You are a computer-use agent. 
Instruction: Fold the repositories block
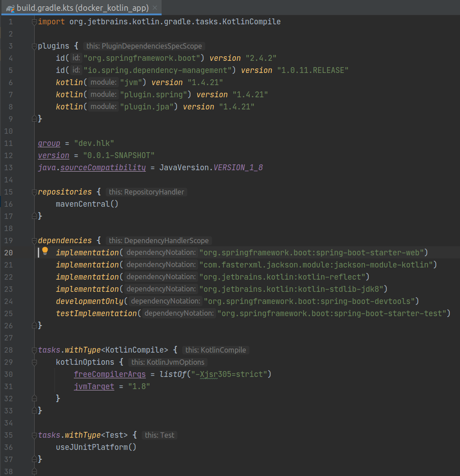click(33, 192)
